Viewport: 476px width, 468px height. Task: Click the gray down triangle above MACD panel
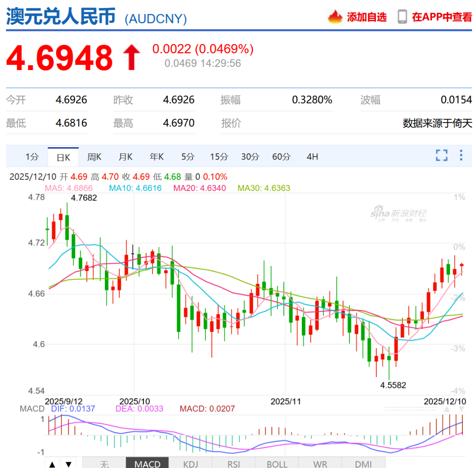tap(461, 409)
